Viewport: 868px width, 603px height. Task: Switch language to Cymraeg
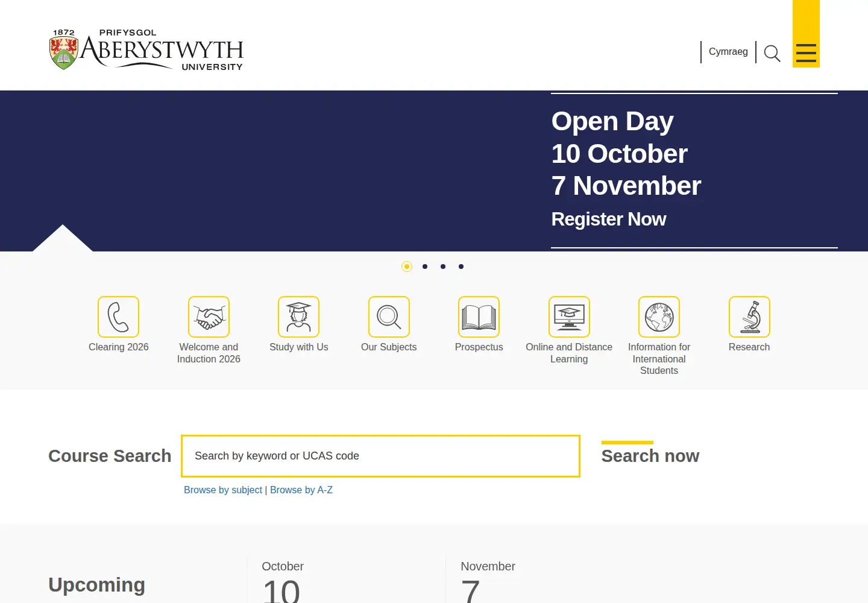[x=728, y=52]
